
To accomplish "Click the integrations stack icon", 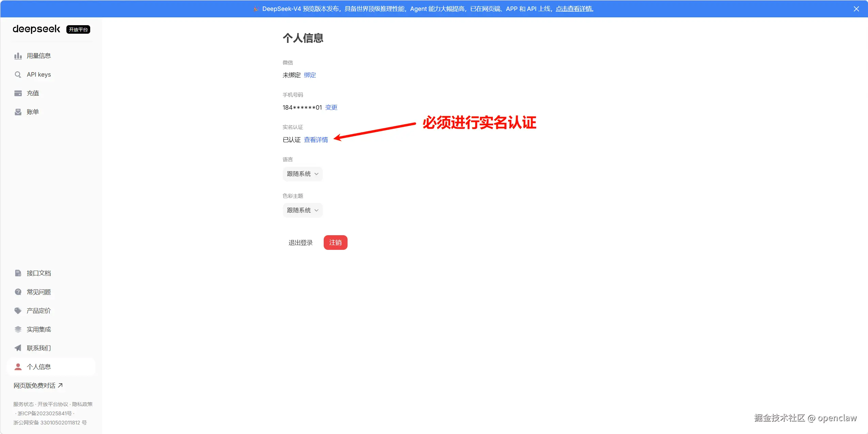I will pos(18,329).
